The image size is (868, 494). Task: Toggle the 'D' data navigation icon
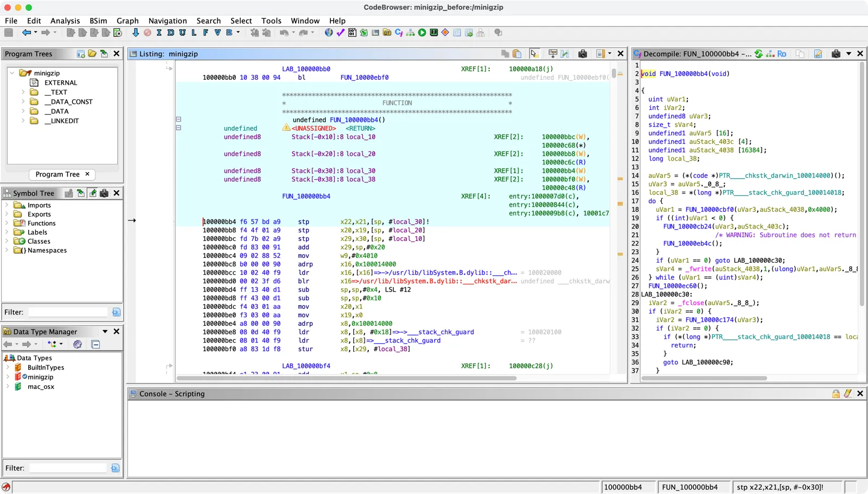click(x=170, y=33)
